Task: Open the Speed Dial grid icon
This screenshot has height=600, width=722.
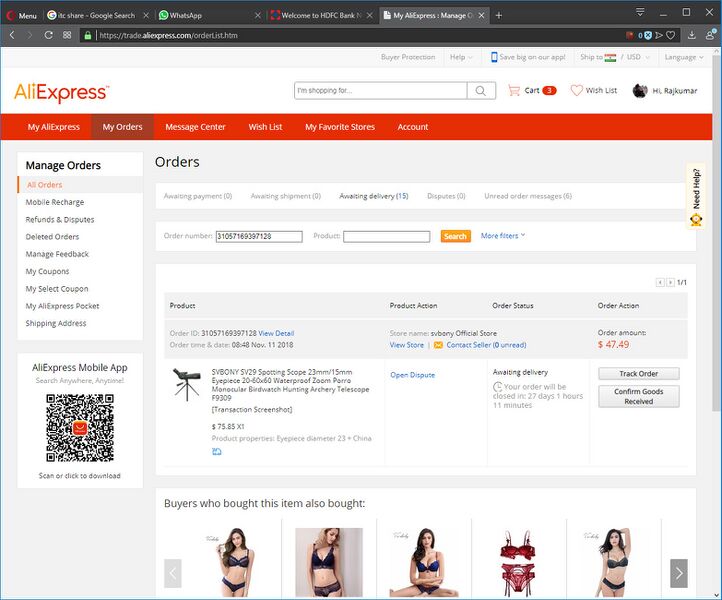Action: (67, 35)
